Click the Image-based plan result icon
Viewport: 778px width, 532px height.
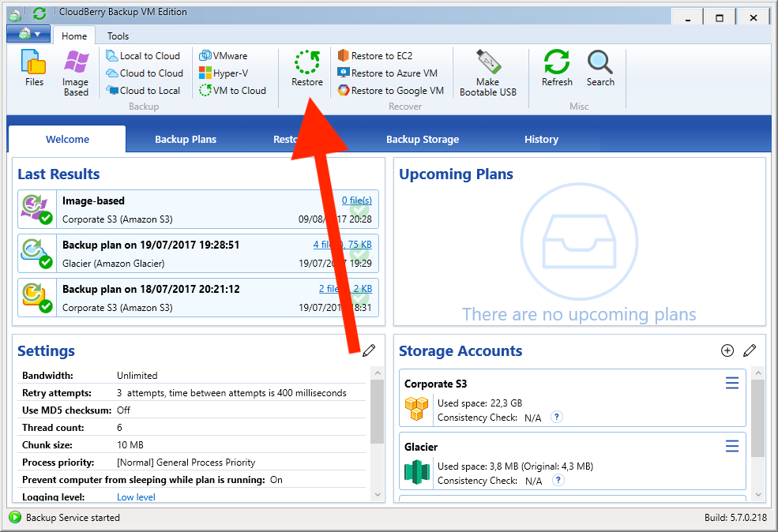click(x=36, y=208)
